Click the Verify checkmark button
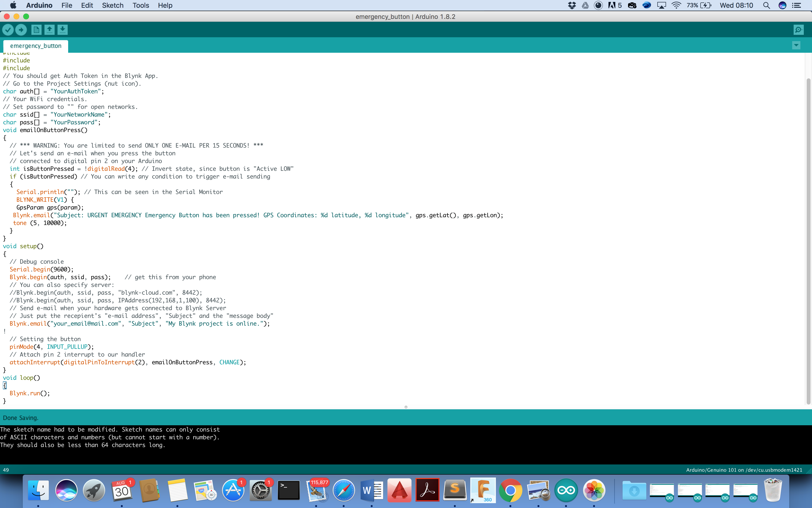This screenshot has width=812, height=508. tap(8, 30)
